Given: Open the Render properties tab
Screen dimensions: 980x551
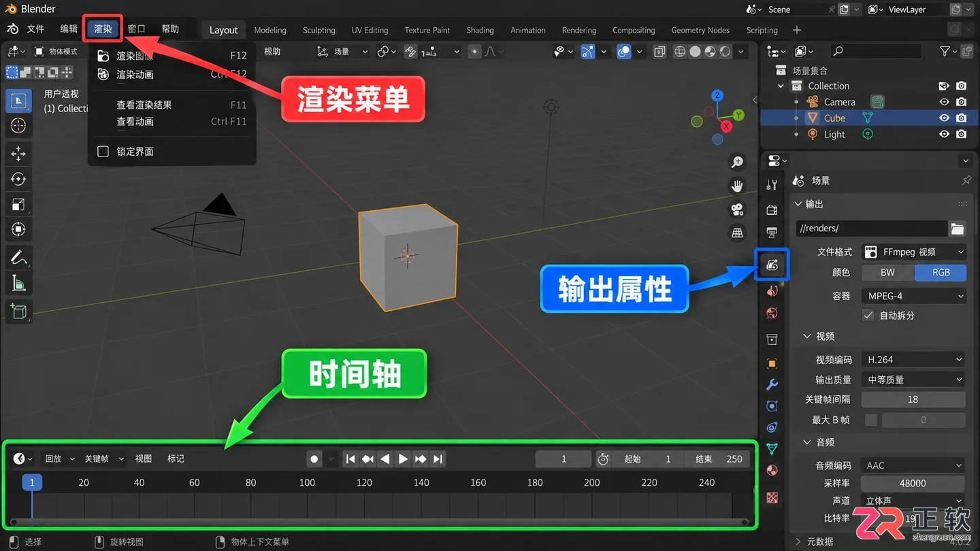Looking at the screenshot, I should pos(772,210).
